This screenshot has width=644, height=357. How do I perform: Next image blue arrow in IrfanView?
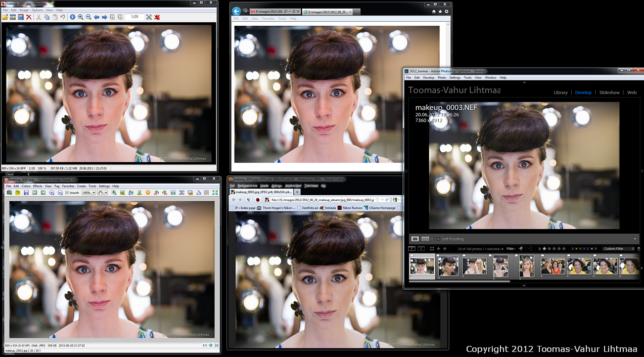tap(105, 17)
